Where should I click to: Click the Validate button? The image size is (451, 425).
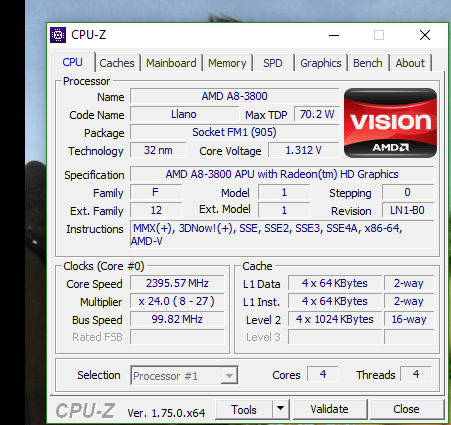click(329, 409)
